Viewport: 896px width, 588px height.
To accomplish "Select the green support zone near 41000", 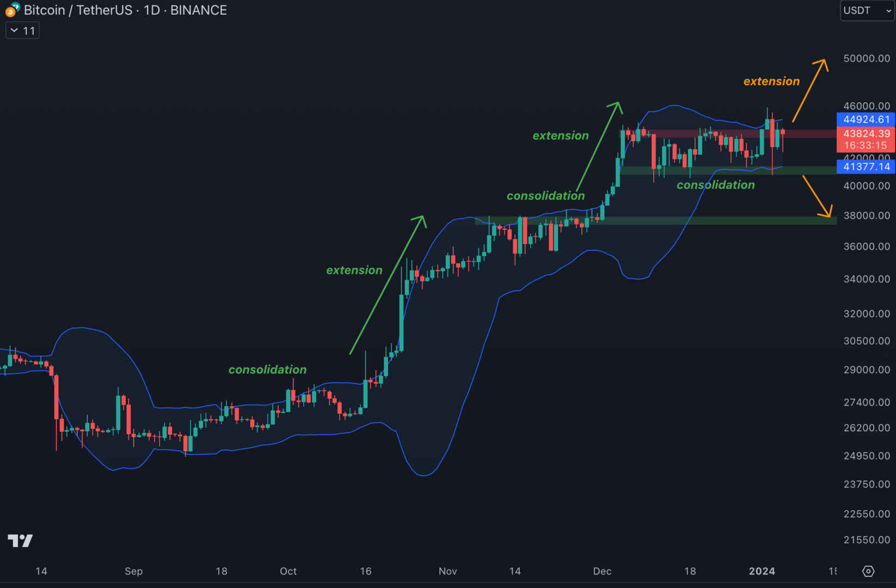I will (728, 170).
